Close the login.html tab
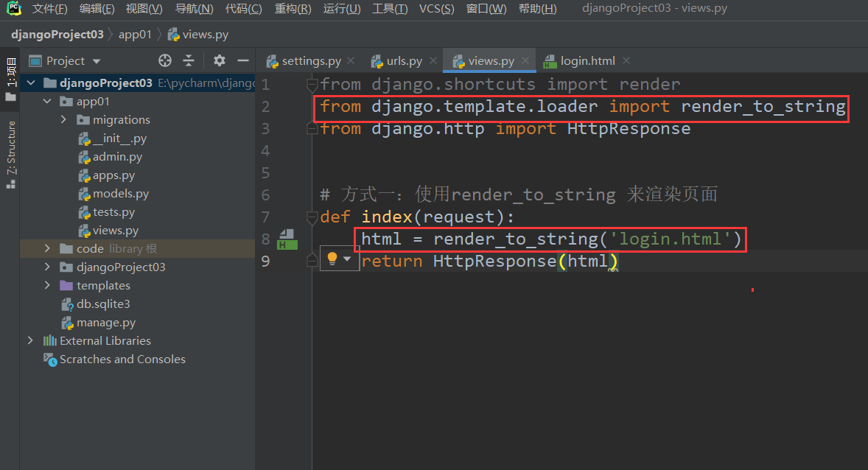 coord(626,60)
